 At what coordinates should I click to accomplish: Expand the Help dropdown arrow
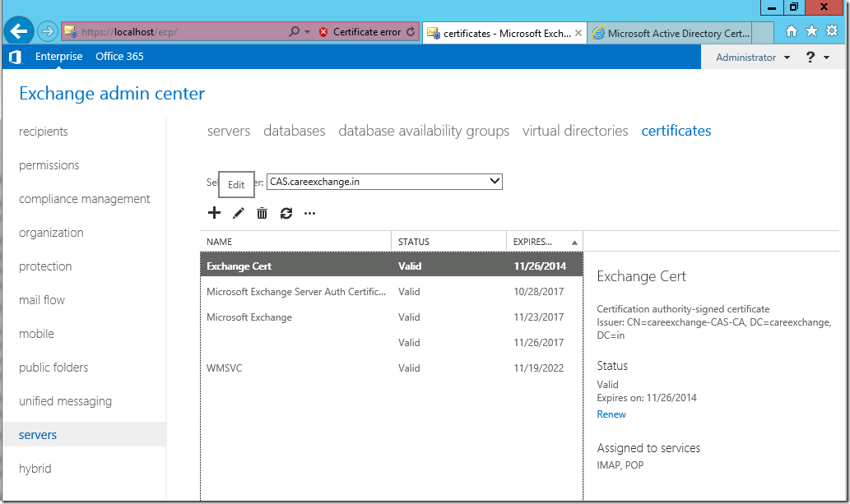[x=826, y=58]
